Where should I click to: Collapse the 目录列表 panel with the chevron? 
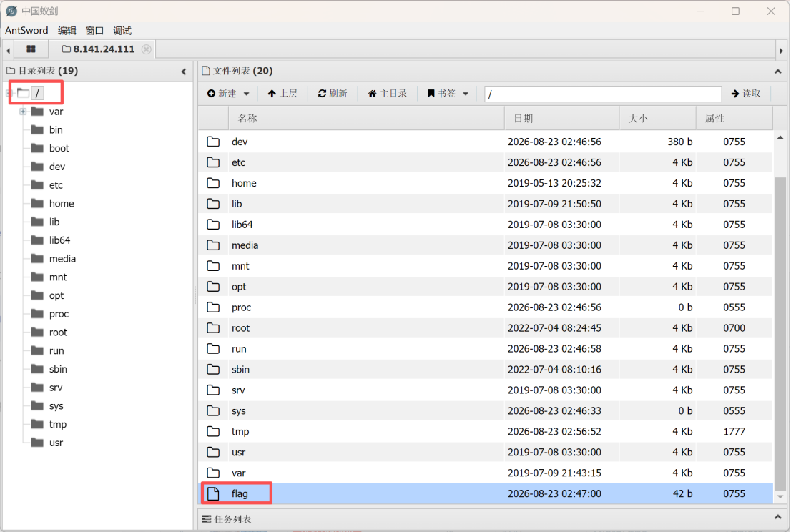[x=184, y=72]
